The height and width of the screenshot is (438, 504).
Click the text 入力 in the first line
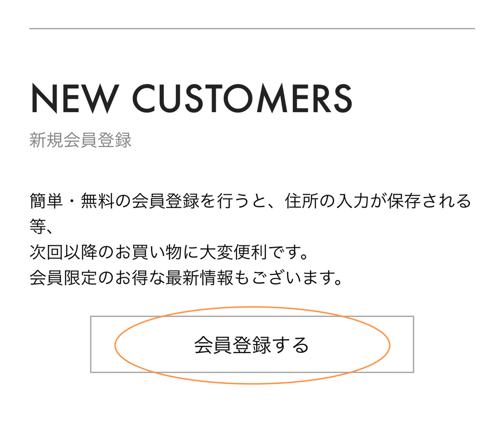353,201
